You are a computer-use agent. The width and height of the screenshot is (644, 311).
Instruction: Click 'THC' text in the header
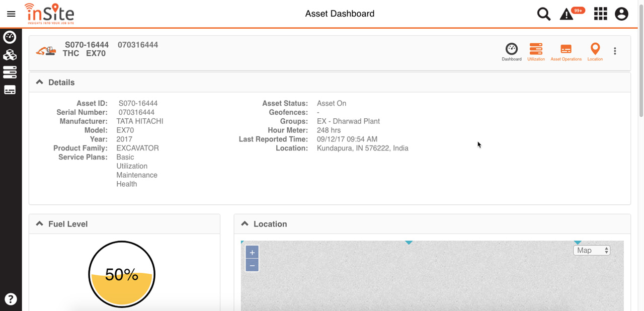pyautogui.click(x=71, y=53)
